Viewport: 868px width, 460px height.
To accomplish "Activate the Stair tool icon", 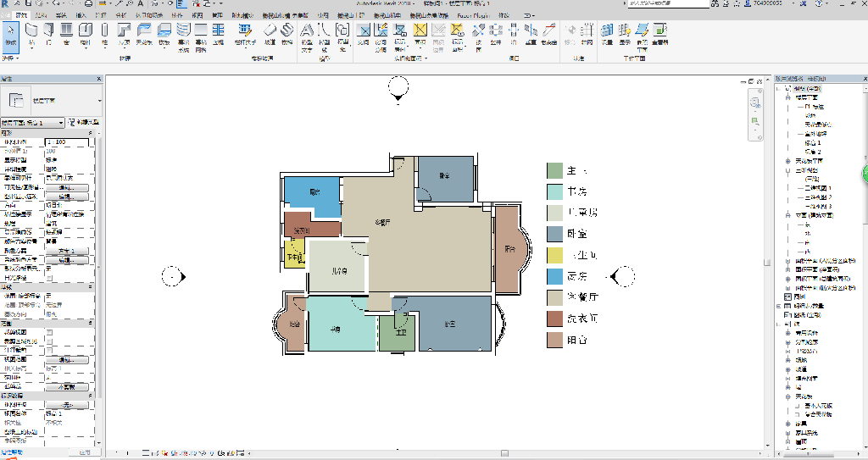I will pyautogui.click(x=287, y=33).
